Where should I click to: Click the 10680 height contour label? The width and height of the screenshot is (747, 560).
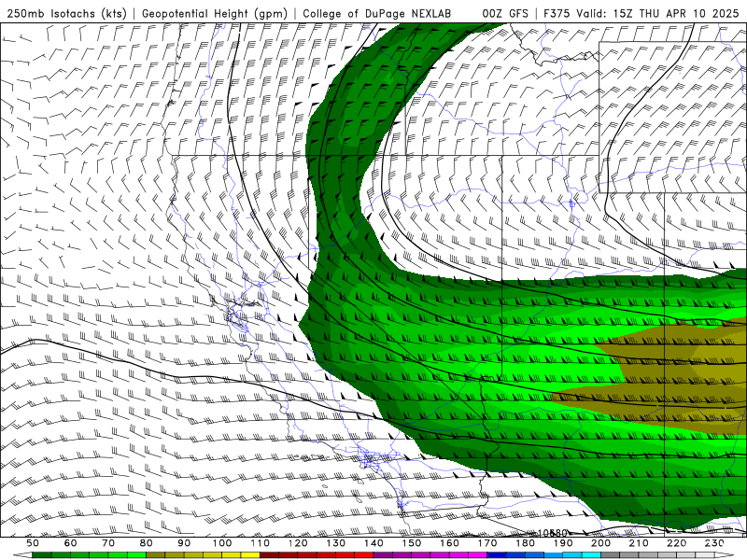[553, 533]
